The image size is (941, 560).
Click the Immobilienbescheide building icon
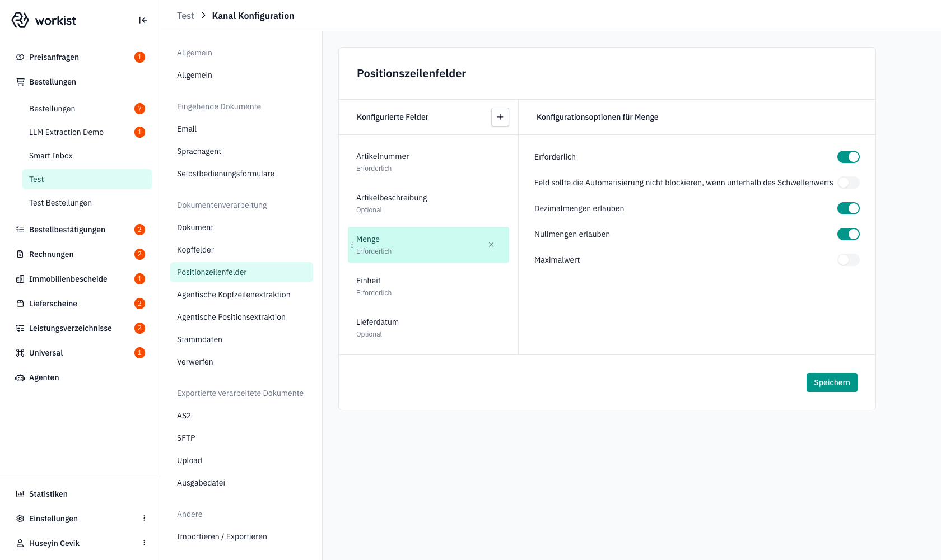click(20, 279)
